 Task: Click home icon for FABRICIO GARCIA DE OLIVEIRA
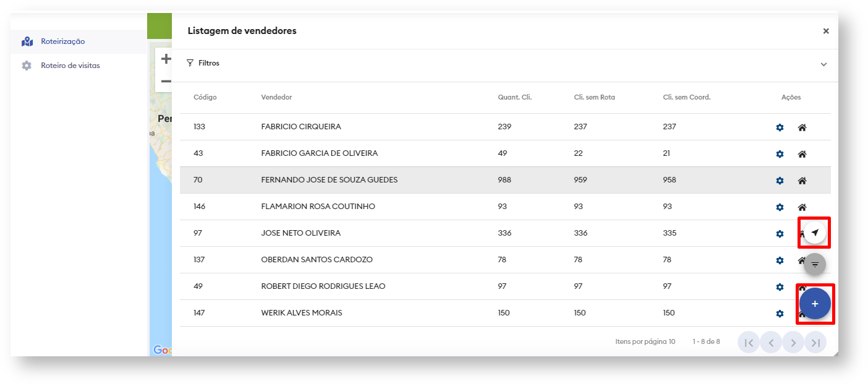pyautogui.click(x=802, y=154)
